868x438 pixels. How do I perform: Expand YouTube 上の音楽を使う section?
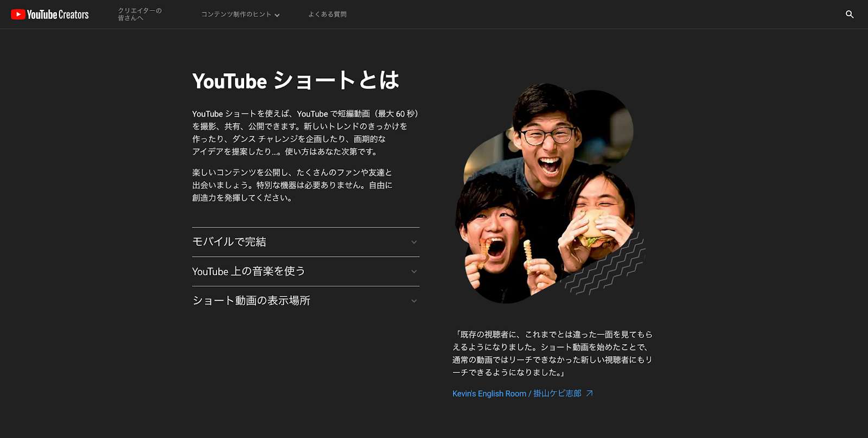(x=305, y=271)
